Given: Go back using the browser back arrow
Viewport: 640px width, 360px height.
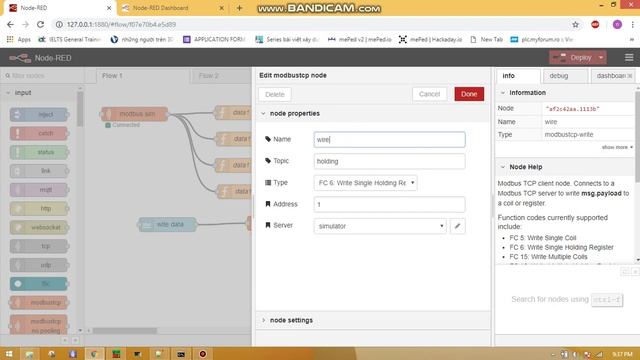Looking at the screenshot, I should point(10,24).
